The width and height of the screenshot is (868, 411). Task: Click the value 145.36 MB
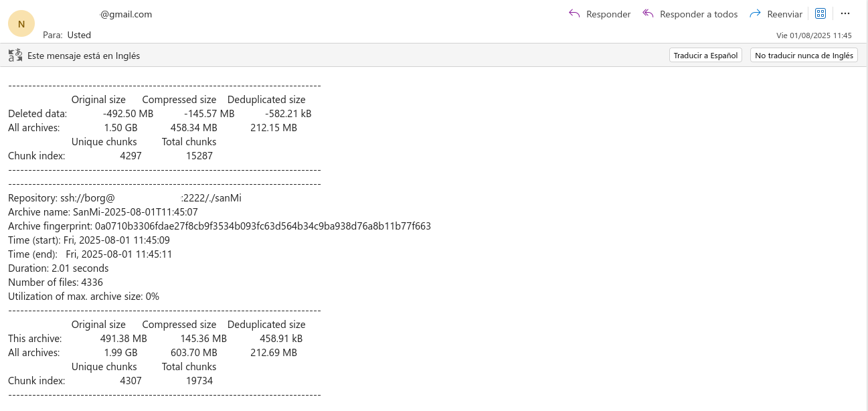tap(203, 339)
